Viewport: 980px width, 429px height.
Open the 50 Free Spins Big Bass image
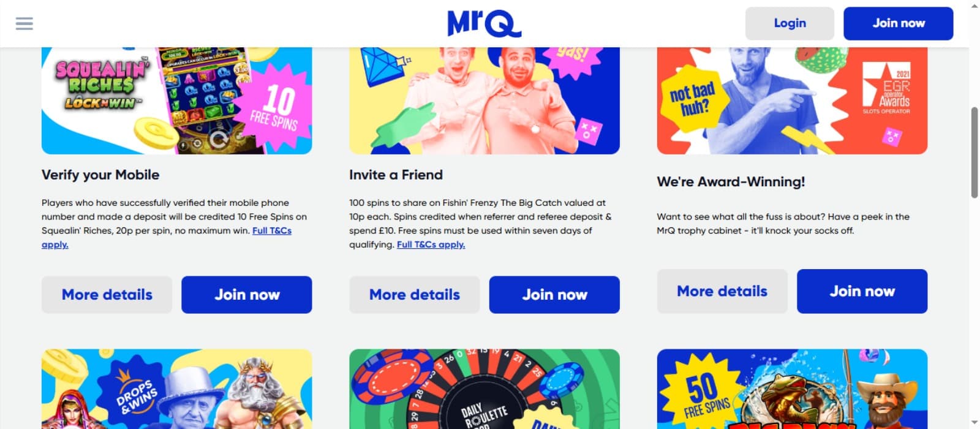tap(792, 389)
